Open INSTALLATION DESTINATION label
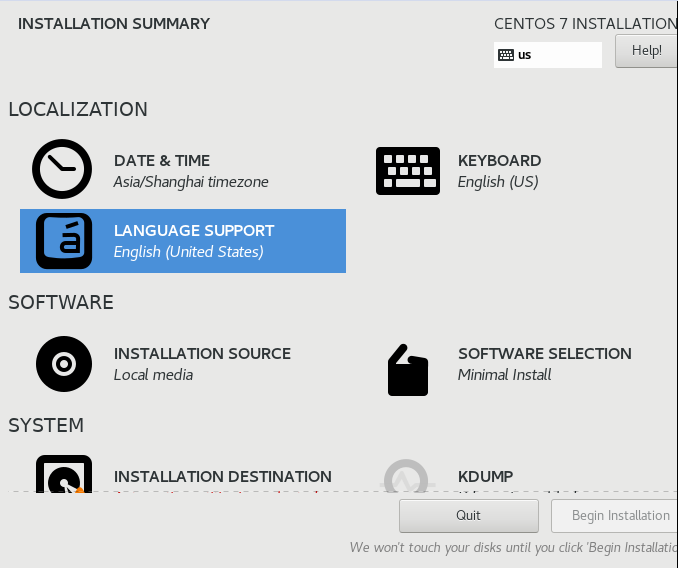 223,476
